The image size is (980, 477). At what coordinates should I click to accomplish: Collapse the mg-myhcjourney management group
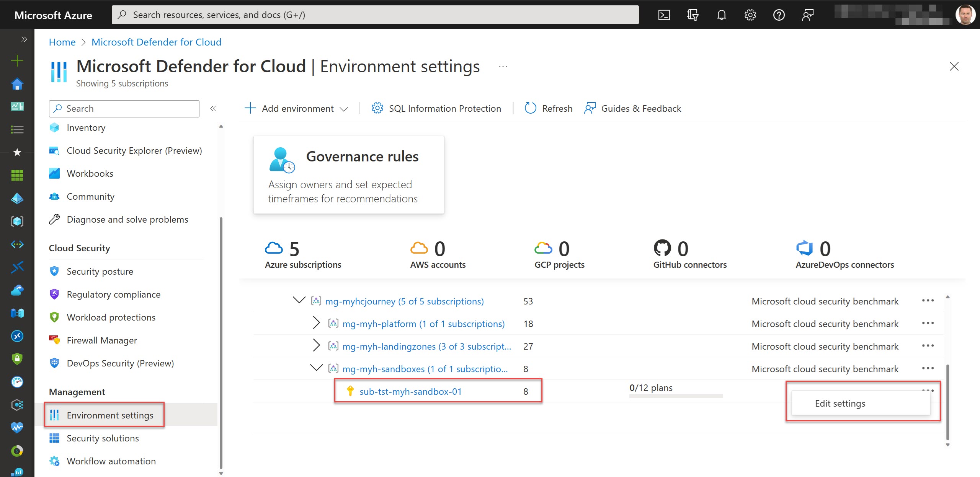[299, 301]
